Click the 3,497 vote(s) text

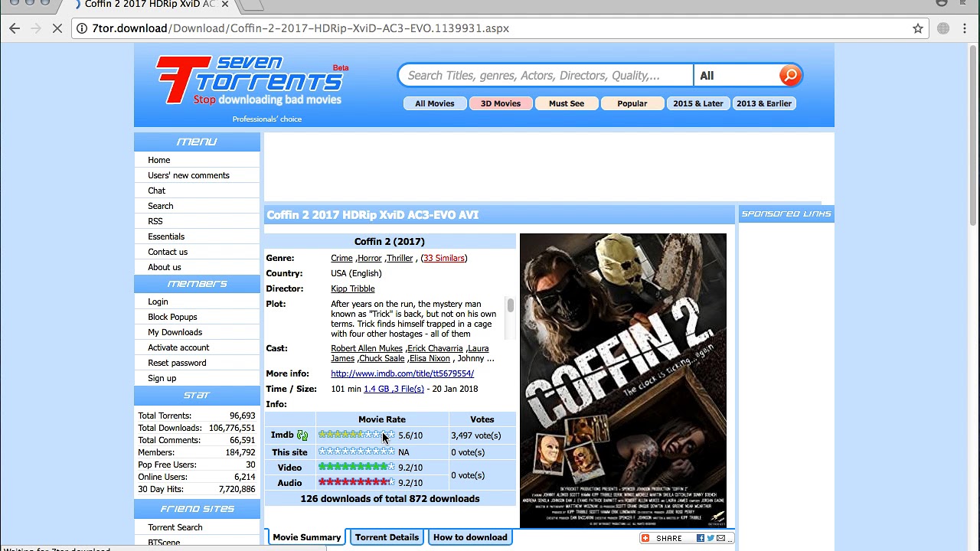tap(475, 435)
